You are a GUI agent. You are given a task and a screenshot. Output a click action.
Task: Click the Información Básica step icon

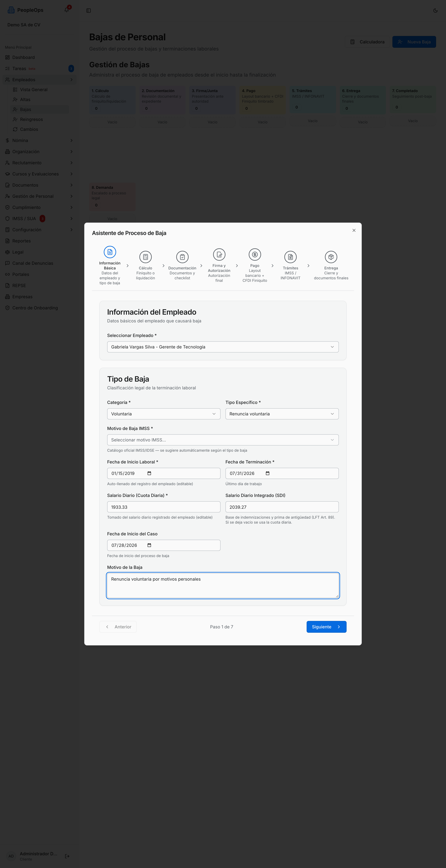click(110, 252)
